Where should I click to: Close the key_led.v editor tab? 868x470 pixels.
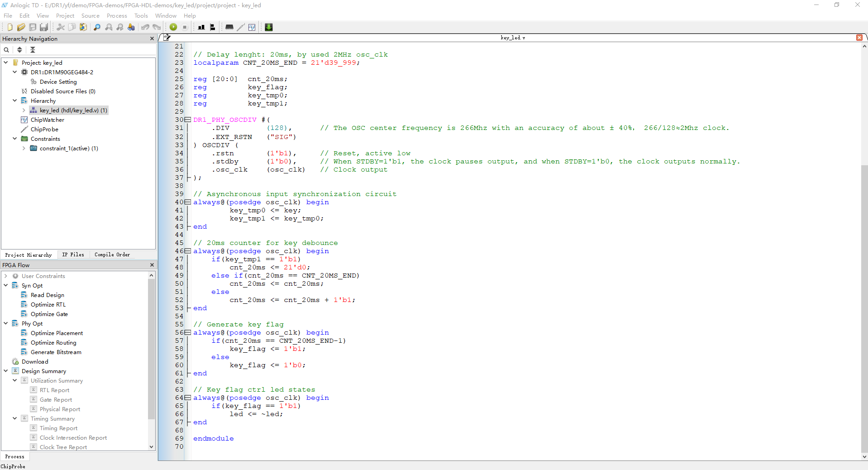coord(859,38)
